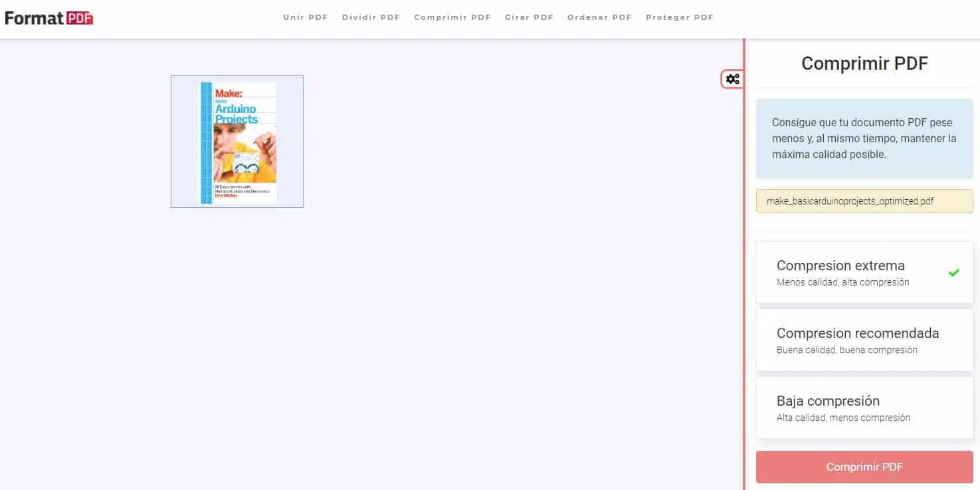Click the blue compression description info box

pyautogui.click(x=864, y=139)
